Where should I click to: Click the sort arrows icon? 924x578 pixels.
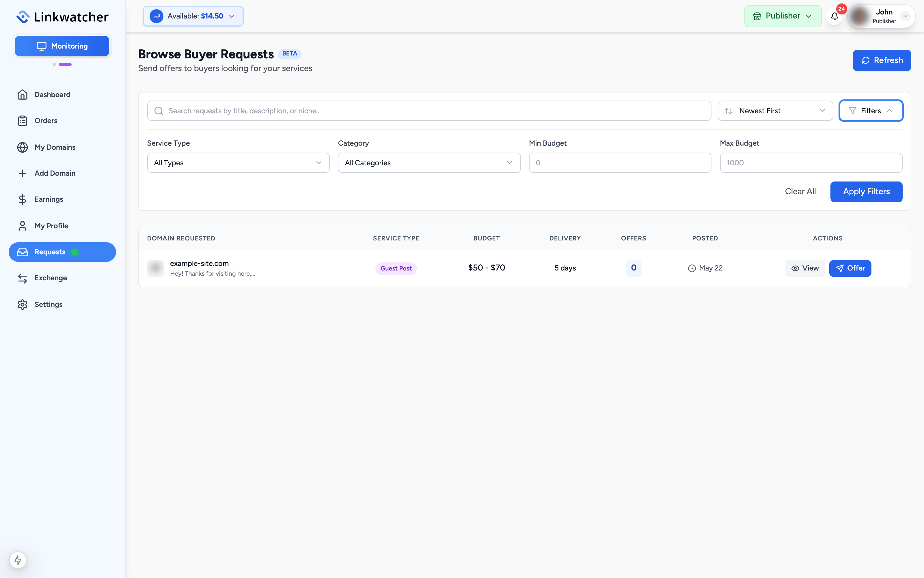point(728,111)
